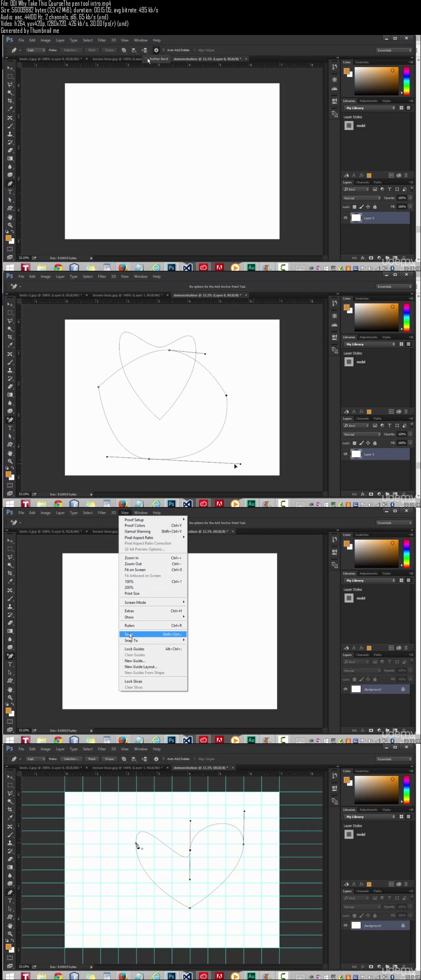
Task: Toggle lock position in the 00:03:02 frame
Action: 368,207
